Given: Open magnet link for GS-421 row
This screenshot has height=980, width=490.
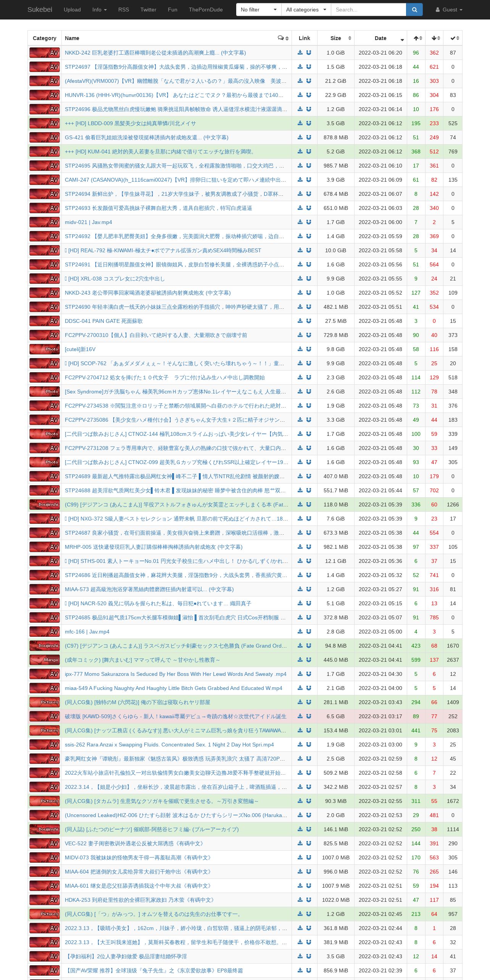Looking at the screenshot, I should 309,137.
